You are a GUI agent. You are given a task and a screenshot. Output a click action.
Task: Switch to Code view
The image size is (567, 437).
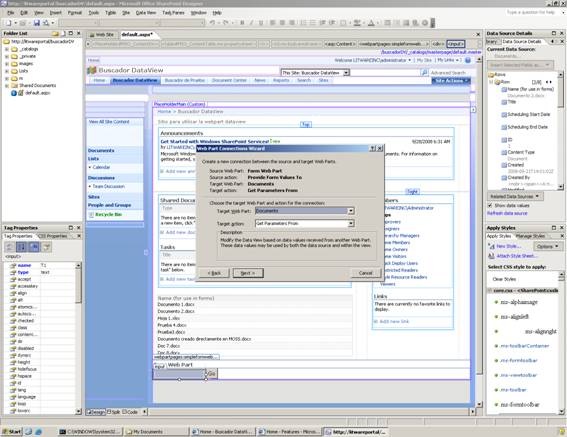[x=130, y=412]
